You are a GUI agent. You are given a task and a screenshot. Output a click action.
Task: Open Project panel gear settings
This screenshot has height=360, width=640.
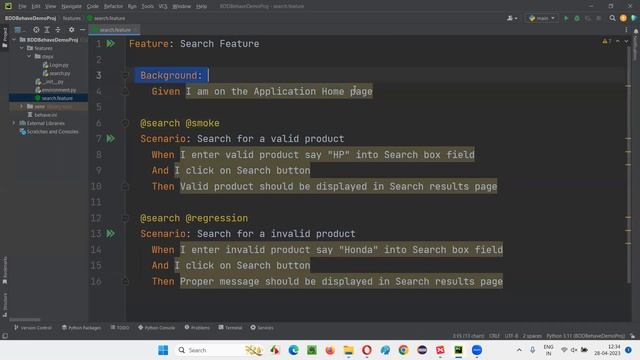(x=71, y=30)
